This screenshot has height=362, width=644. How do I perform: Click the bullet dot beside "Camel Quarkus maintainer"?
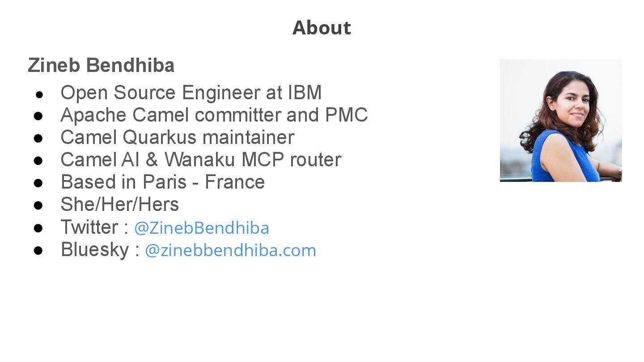(x=38, y=138)
